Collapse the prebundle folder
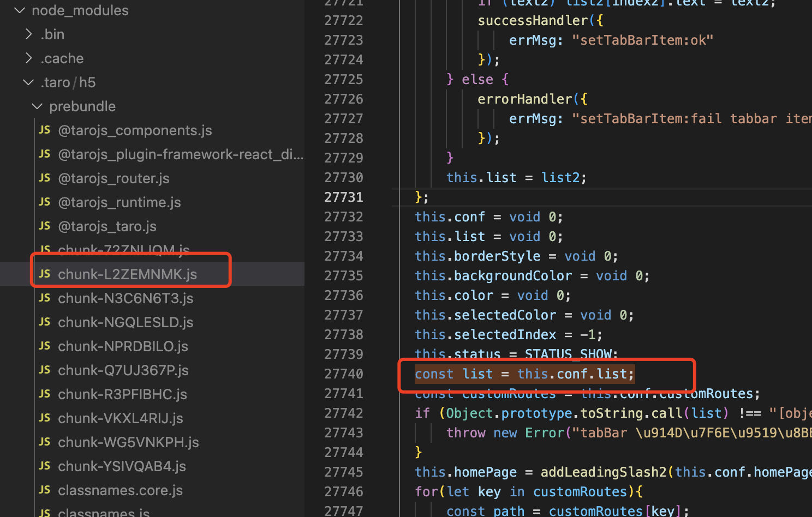The width and height of the screenshot is (812, 517). point(37,106)
